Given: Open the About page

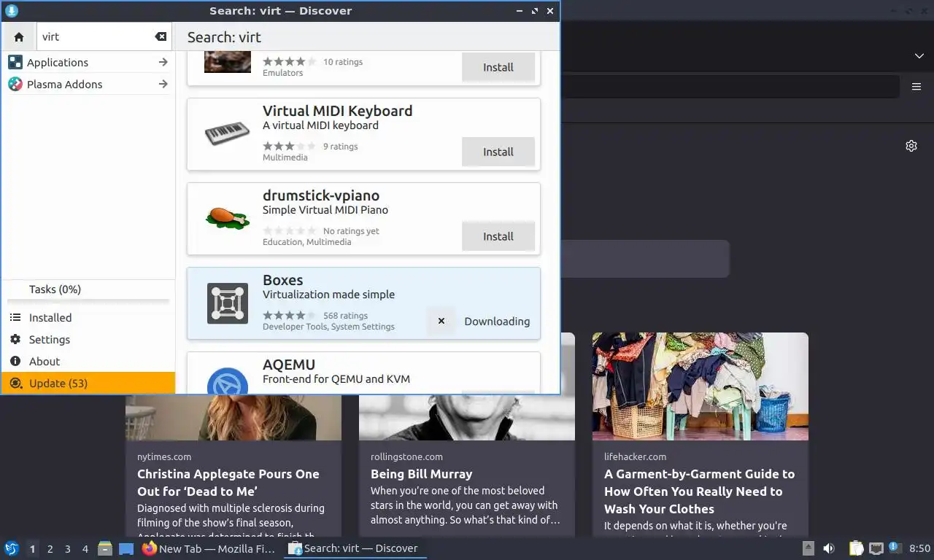Looking at the screenshot, I should (x=88, y=362).
